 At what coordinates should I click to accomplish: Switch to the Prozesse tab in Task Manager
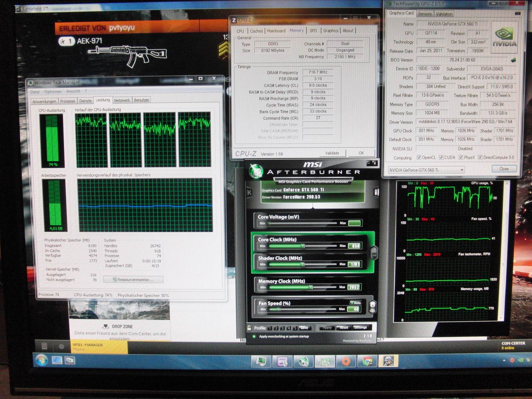(67, 101)
